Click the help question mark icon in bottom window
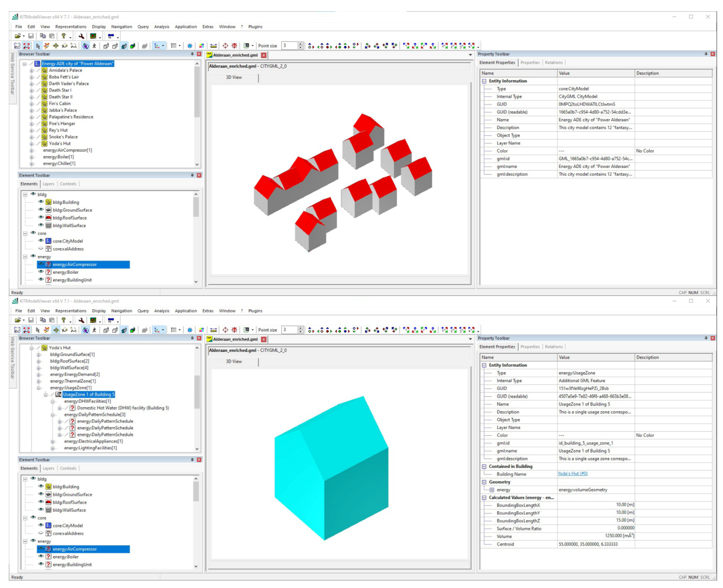The image size is (723, 588). click(x=63, y=320)
